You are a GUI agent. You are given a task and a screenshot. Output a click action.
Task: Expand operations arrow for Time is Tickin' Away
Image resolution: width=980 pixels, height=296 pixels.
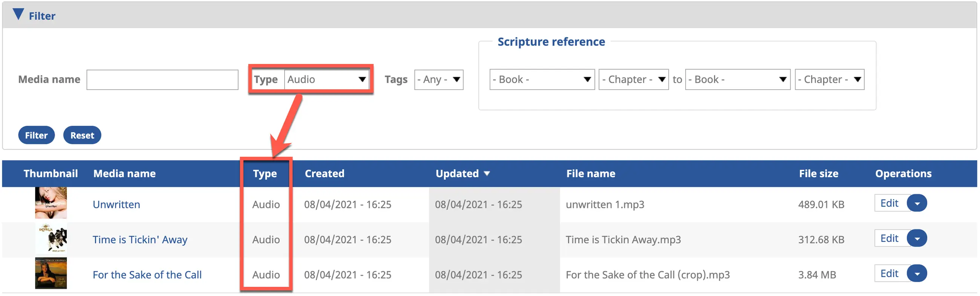click(x=916, y=239)
